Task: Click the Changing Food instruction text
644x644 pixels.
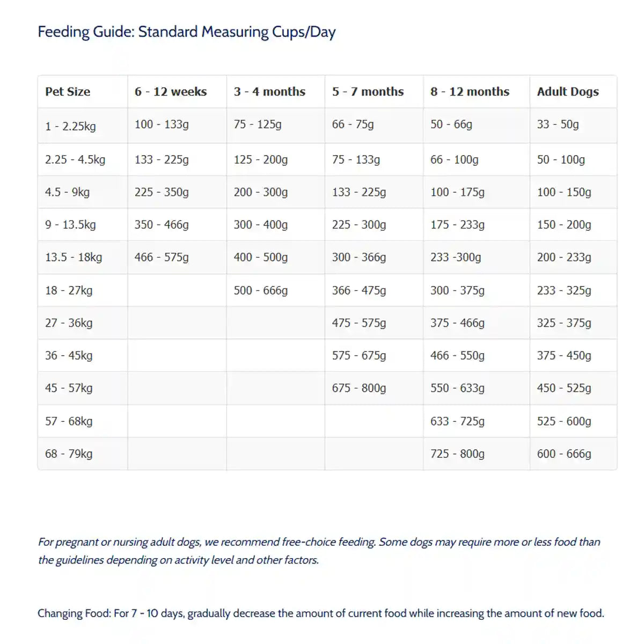Action: coord(320,613)
